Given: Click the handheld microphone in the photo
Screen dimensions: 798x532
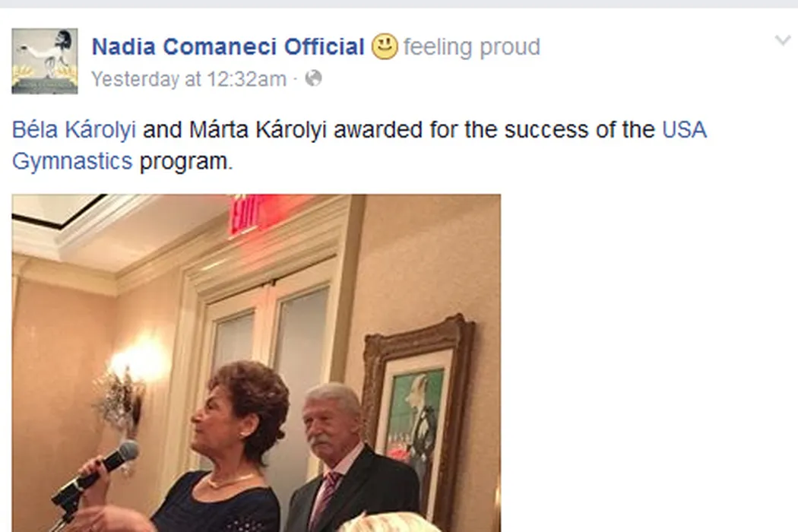Looking at the screenshot, I should [99, 471].
